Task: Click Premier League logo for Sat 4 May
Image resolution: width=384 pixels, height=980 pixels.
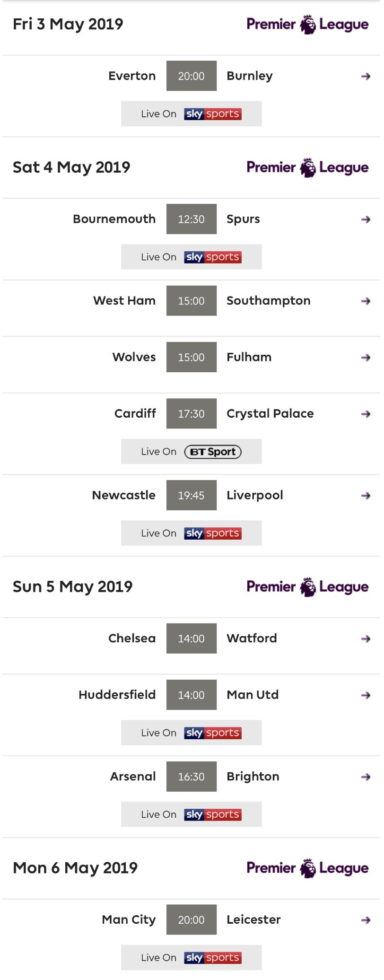Action: pos(307,167)
